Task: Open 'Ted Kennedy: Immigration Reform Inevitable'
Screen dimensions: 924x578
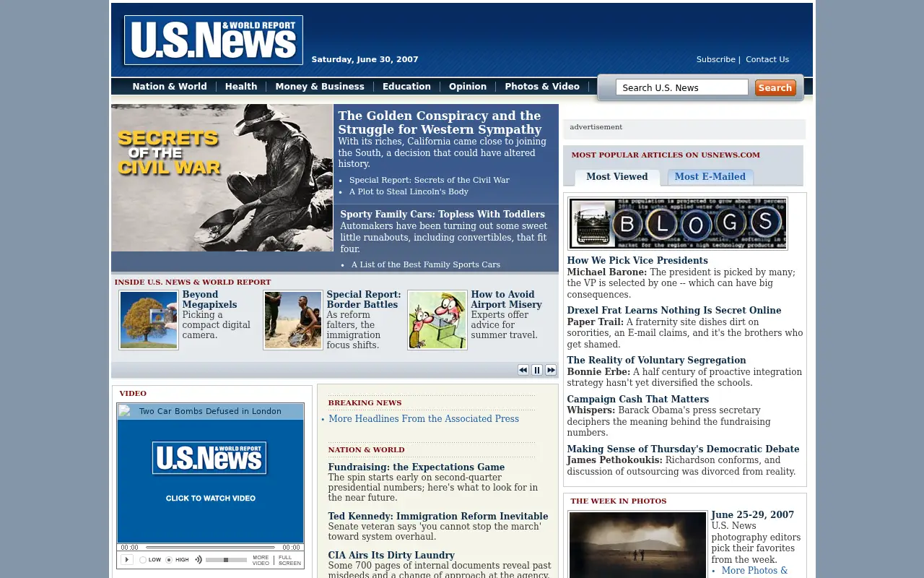Action: coord(438,517)
